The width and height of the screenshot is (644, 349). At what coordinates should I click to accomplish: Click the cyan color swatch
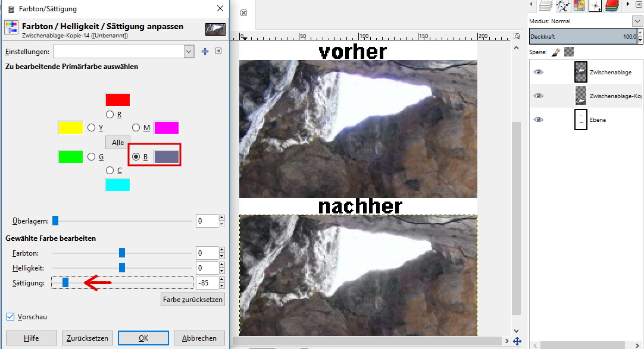(117, 185)
